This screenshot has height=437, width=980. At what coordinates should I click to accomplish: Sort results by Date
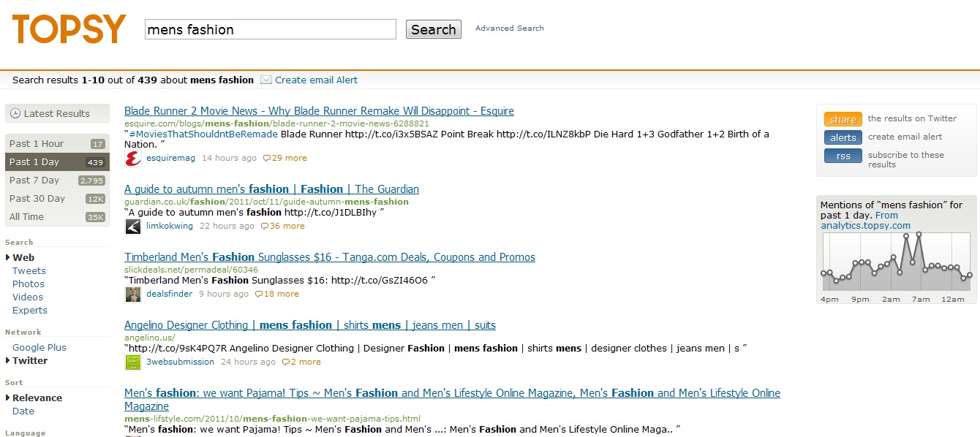23,411
